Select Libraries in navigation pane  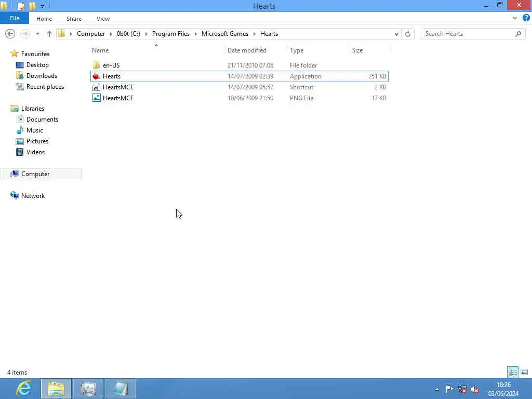(33, 108)
